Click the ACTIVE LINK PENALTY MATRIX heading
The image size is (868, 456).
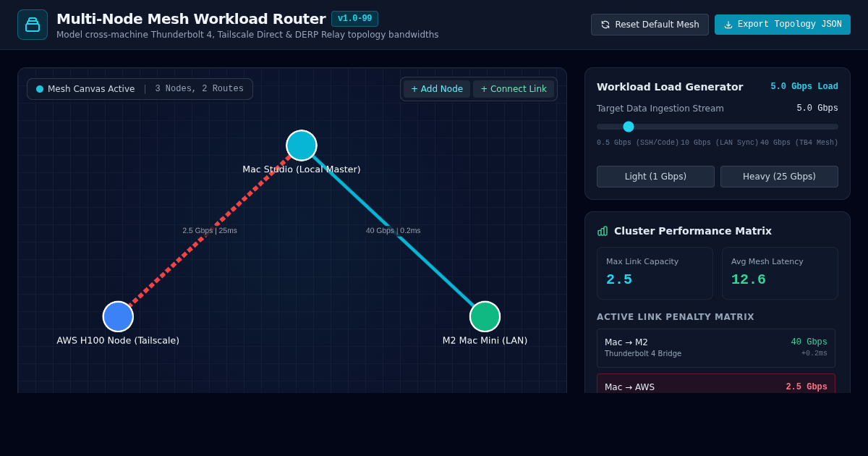676,317
